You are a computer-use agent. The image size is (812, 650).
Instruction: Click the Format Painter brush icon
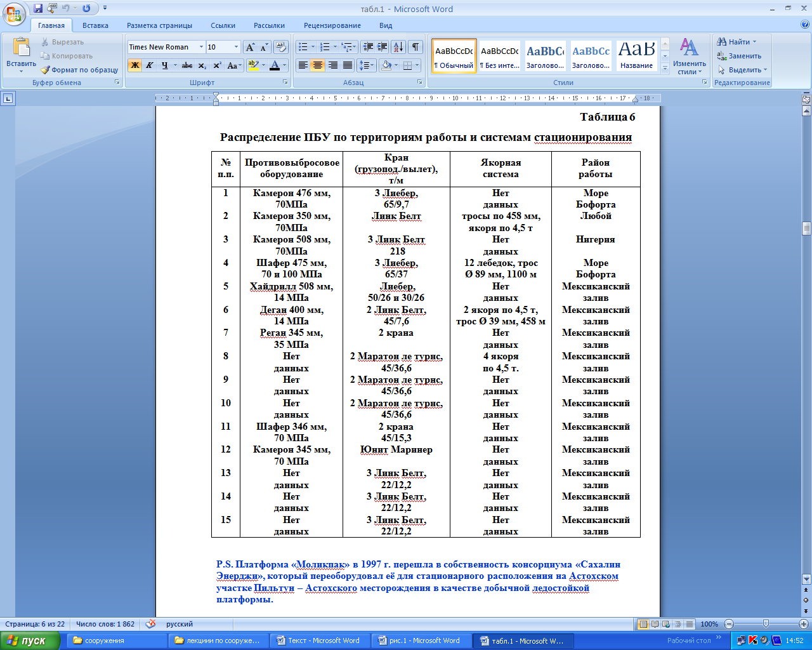pos(46,70)
